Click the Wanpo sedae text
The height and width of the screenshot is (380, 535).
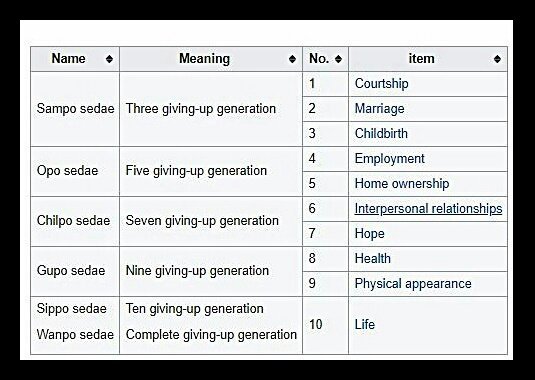(75, 335)
